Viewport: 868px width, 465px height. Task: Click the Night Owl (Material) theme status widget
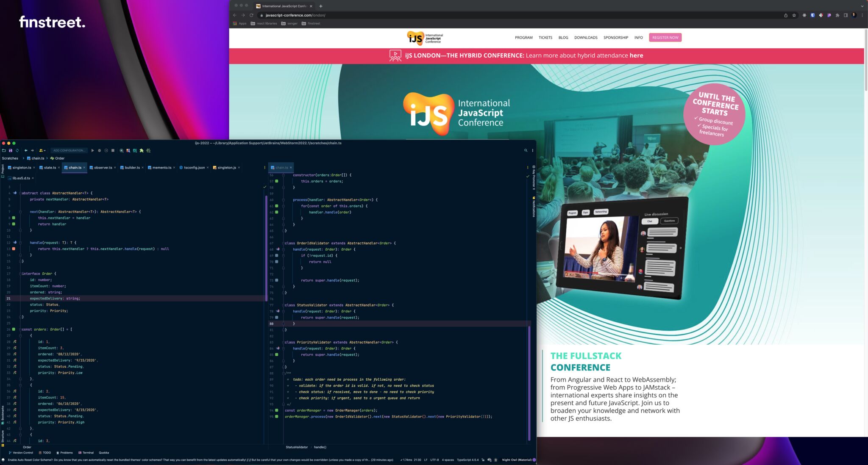pyautogui.click(x=517, y=460)
